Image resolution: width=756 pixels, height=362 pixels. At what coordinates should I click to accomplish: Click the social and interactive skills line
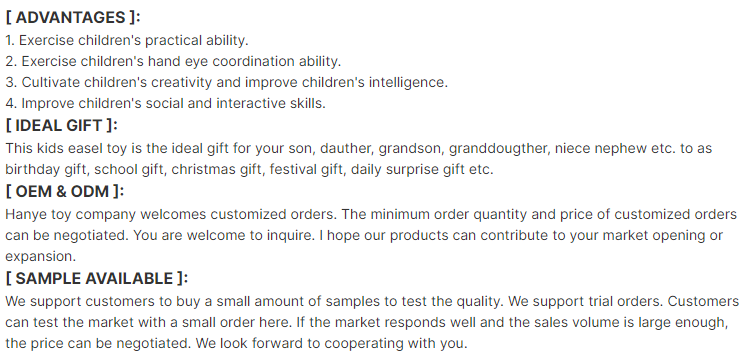pyautogui.click(x=165, y=104)
